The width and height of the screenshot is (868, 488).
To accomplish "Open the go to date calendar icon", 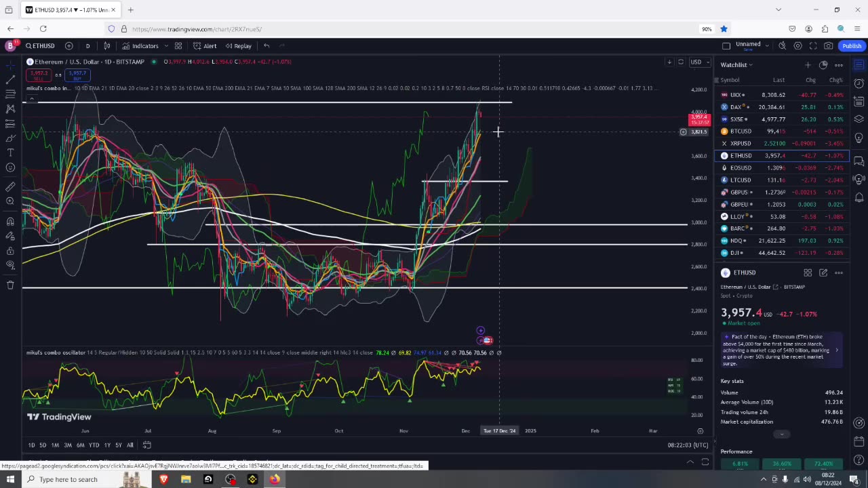I will (146, 445).
